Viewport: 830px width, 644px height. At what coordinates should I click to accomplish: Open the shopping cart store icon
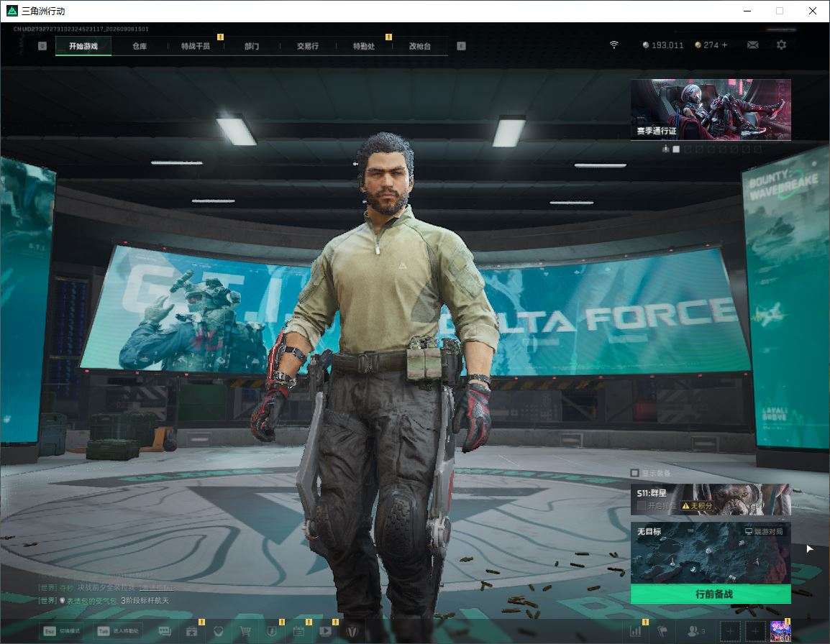pyautogui.click(x=245, y=631)
